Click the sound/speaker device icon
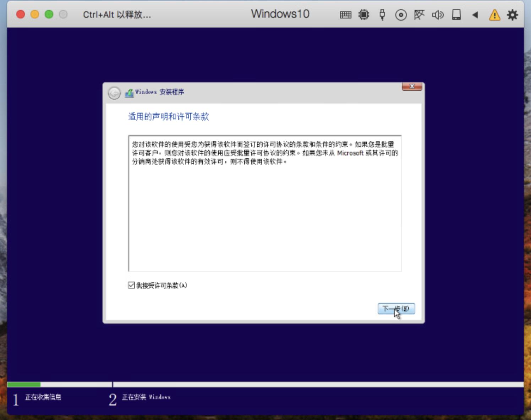This screenshot has height=420, width=531. click(x=437, y=15)
